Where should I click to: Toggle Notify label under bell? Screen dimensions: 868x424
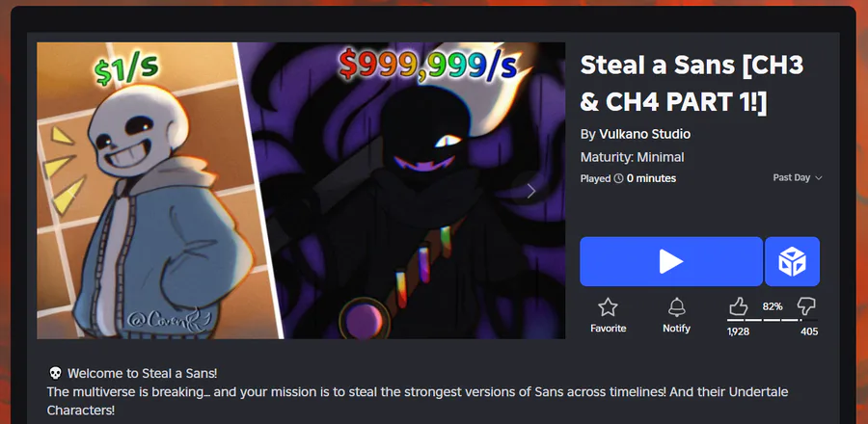click(676, 329)
